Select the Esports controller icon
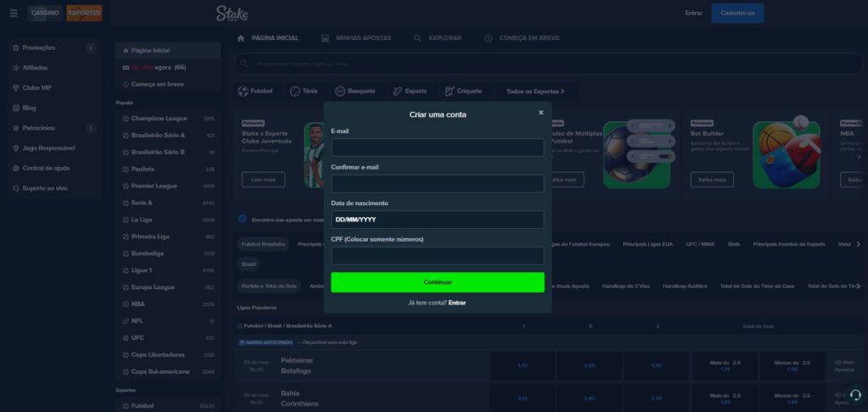The height and width of the screenshot is (412, 868). (x=398, y=92)
